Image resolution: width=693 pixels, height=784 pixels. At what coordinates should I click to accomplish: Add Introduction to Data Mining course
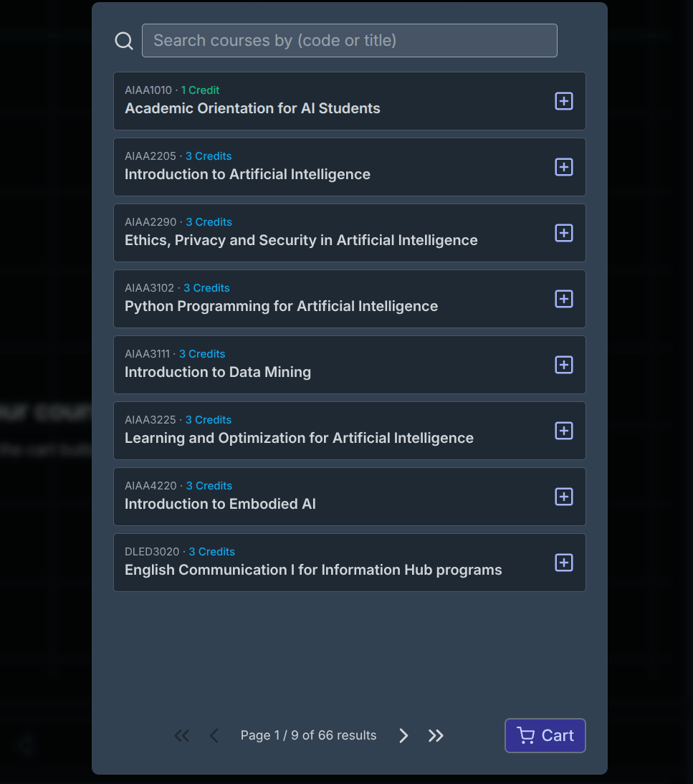[x=564, y=365]
